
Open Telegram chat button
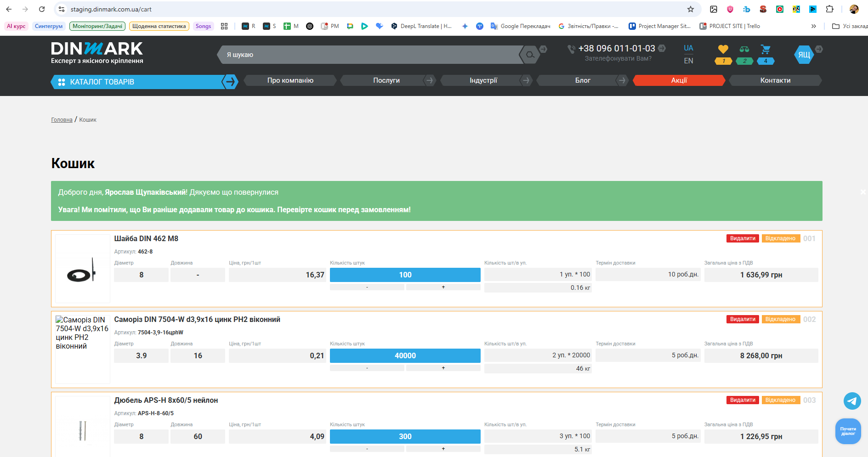852,401
